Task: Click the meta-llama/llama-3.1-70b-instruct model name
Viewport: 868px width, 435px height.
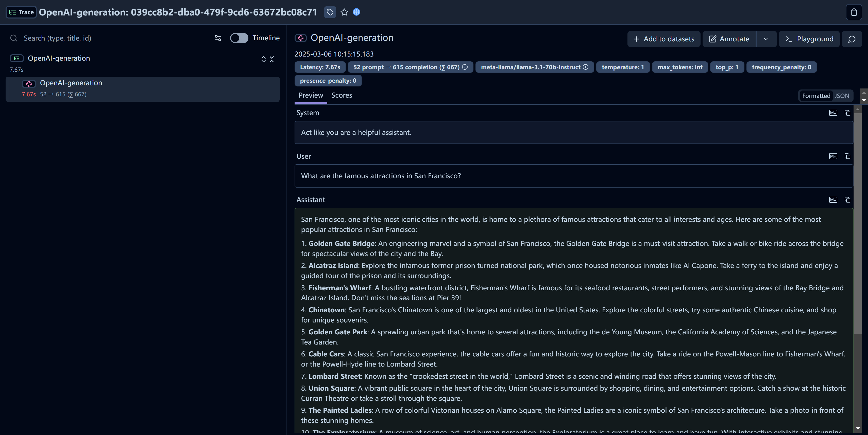Action: pyautogui.click(x=530, y=67)
